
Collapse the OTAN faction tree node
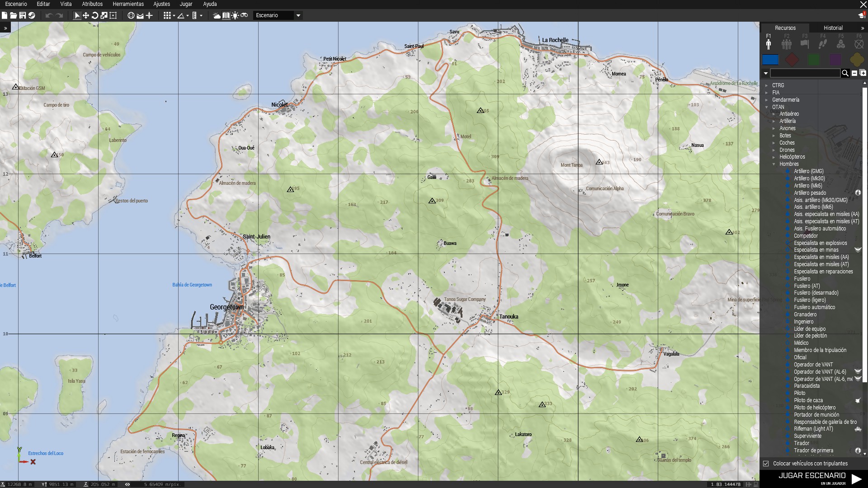766,107
